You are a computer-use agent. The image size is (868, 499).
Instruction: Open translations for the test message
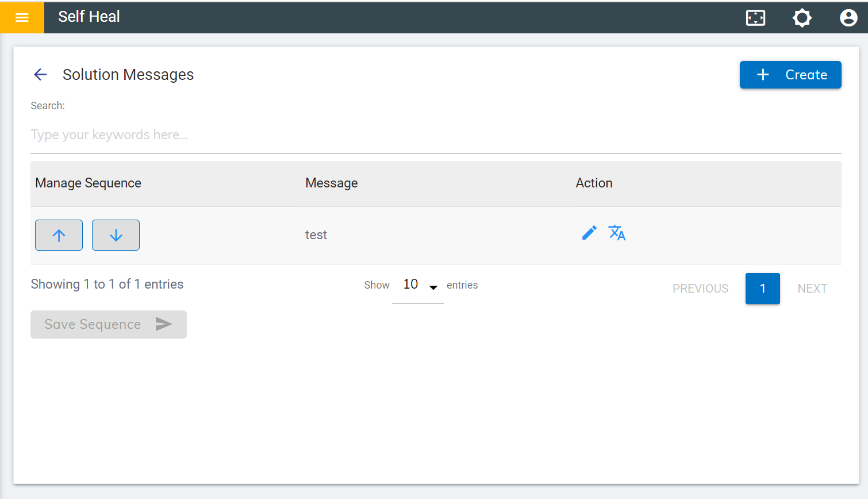[x=617, y=233]
